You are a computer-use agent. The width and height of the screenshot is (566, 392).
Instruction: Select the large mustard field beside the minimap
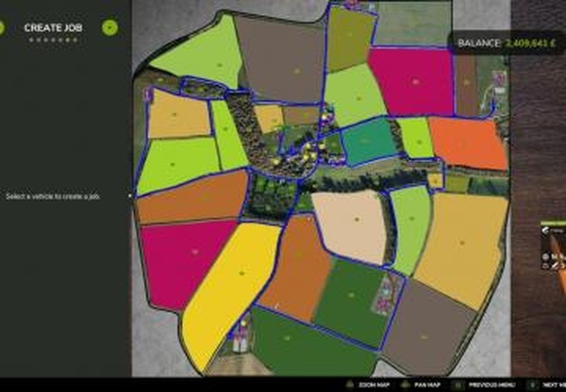(x=464, y=251)
